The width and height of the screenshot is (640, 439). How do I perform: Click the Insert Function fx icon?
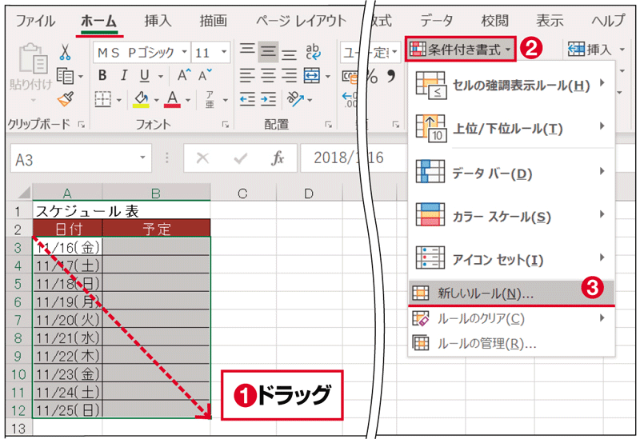pyautogui.click(x=279, y=158)
